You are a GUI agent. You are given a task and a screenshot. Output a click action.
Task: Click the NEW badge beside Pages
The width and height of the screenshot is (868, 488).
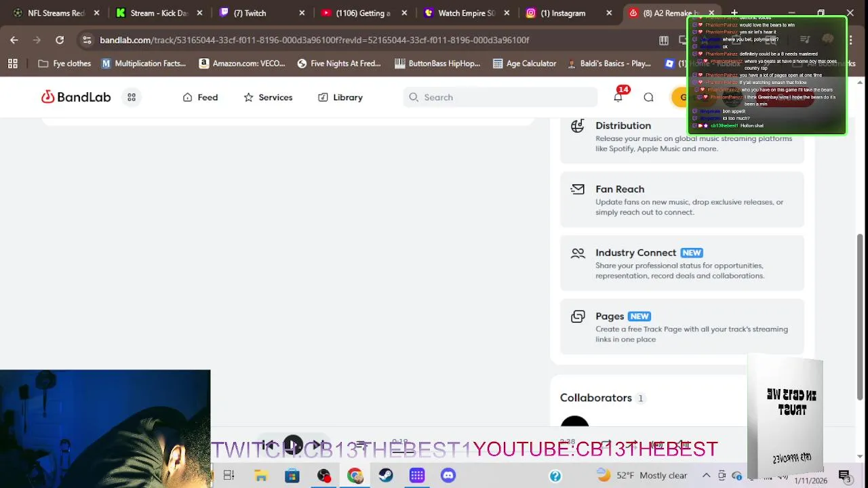click(x=639, y=317)
